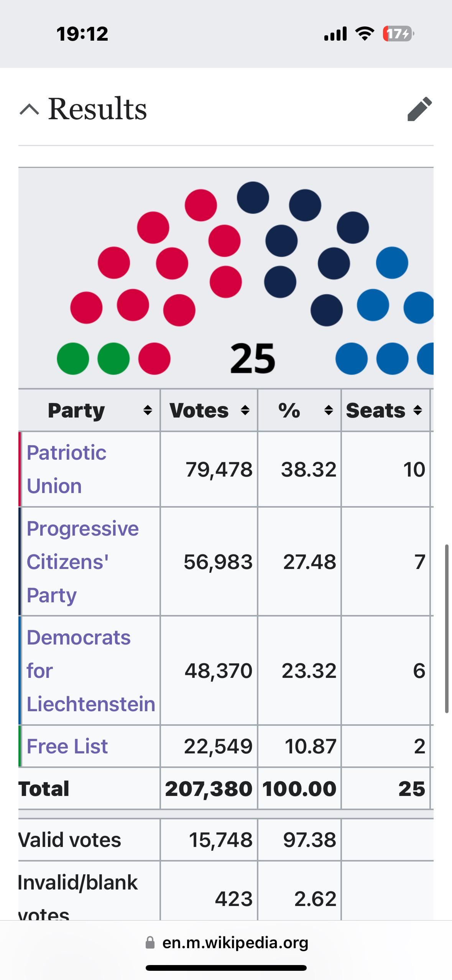Tap the battery indicator in status bar
The width and height of the screenshot is (452, 980).
click(x=398, y=34)
